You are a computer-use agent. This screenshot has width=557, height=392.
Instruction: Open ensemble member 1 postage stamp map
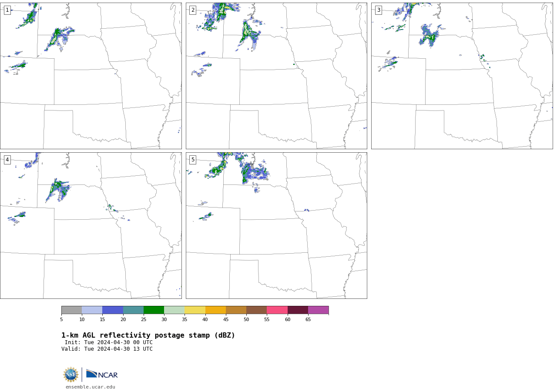click(x=91, y=76)
